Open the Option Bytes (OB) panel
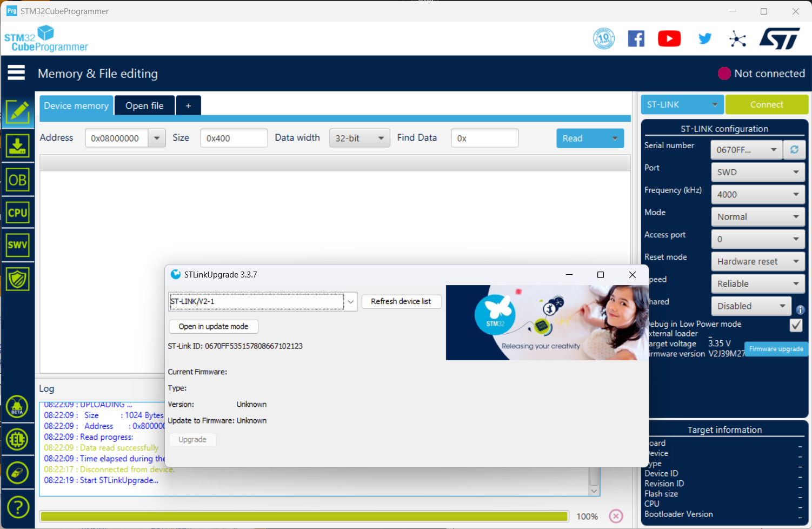 point(18,180)
